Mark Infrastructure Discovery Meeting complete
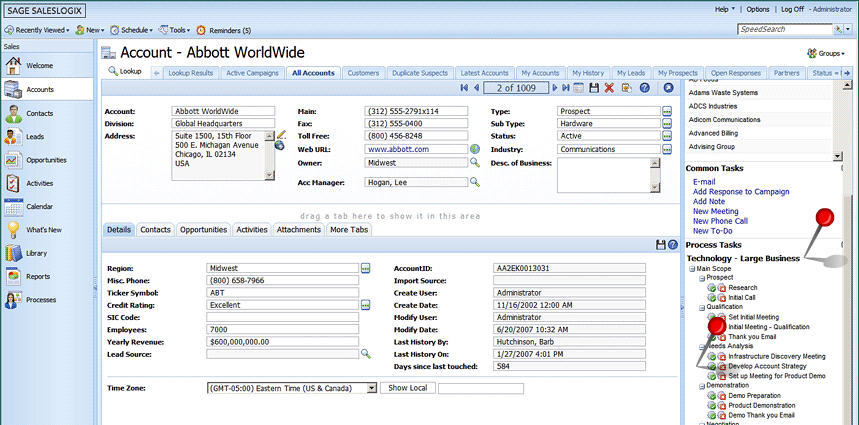859x425 pixels. pos(712,356)
